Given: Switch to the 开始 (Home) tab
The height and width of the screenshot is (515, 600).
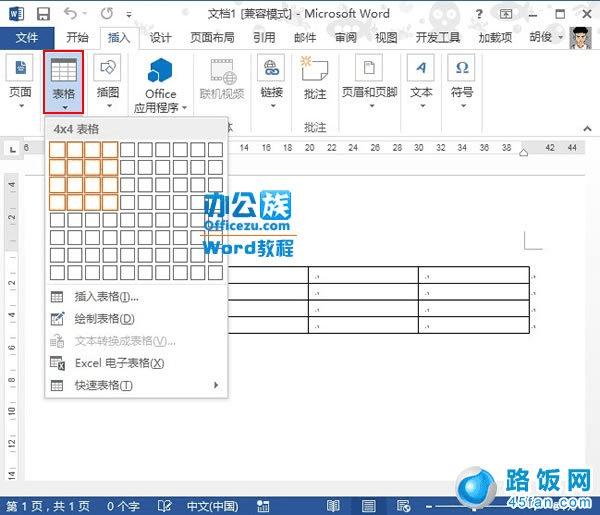Looking at the screenshot, I should [x=77, y=37].
